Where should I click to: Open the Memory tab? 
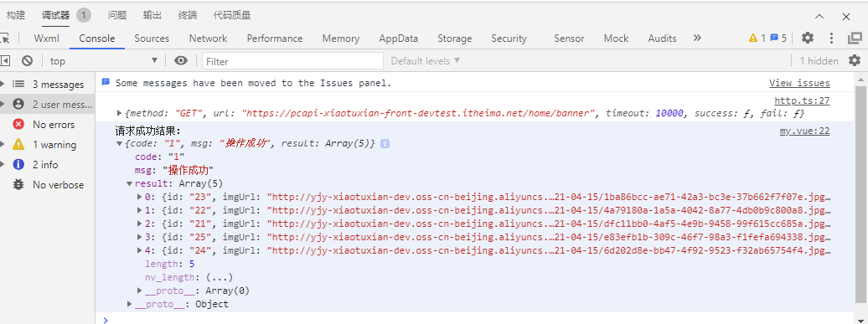341,39
